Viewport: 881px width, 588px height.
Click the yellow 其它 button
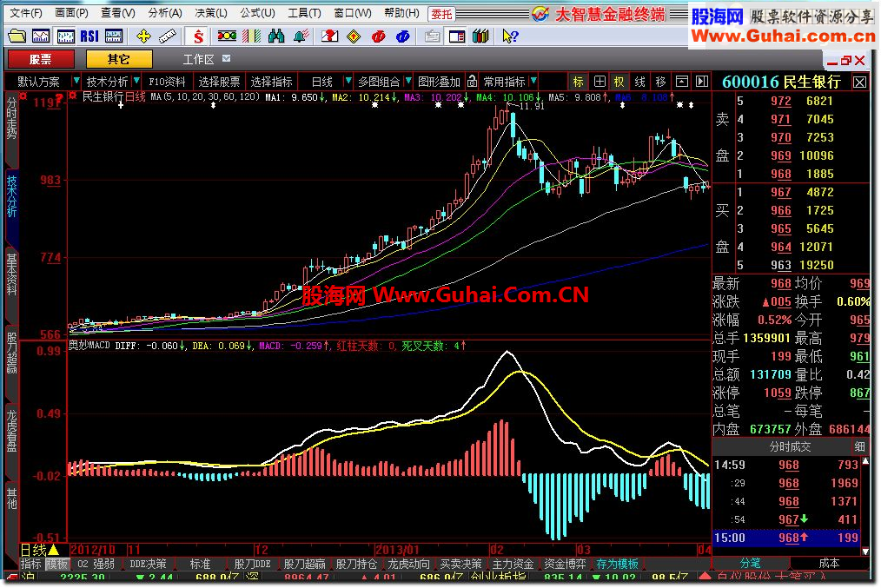click(118, 59)
